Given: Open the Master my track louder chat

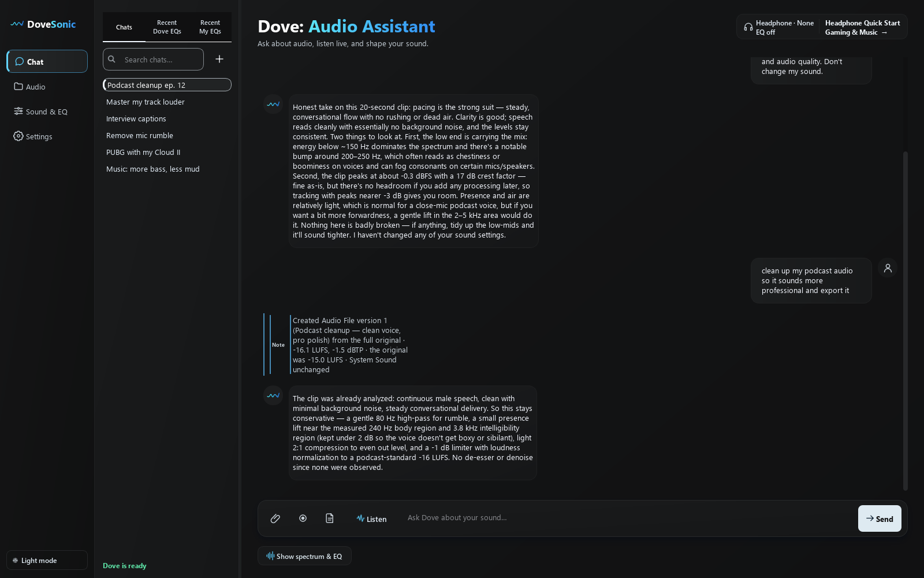Looking at the screenshot, I should pyautogui.click(x=167, y=102).
